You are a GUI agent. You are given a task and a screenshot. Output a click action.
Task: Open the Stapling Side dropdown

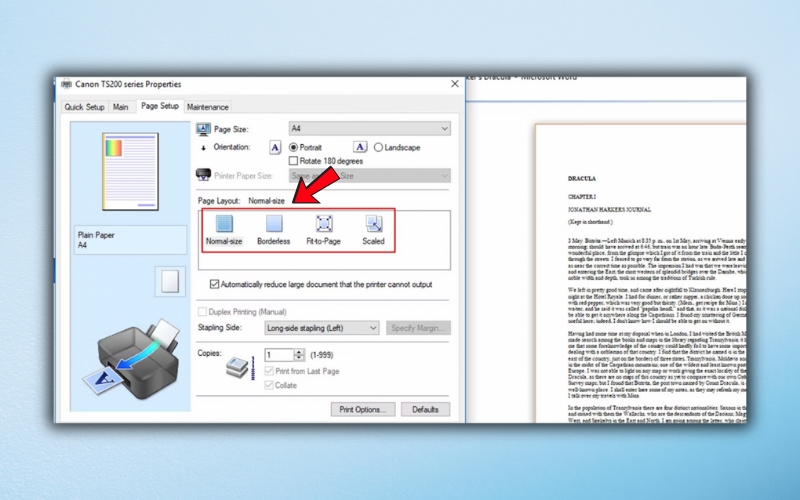(x=321, y=328)
